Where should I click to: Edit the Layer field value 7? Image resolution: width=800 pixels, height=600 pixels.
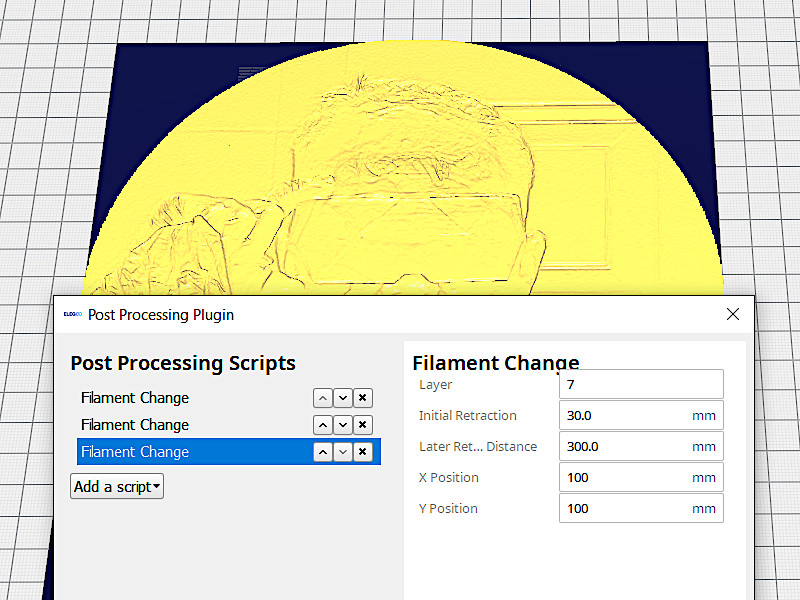[x=641, y=384]
